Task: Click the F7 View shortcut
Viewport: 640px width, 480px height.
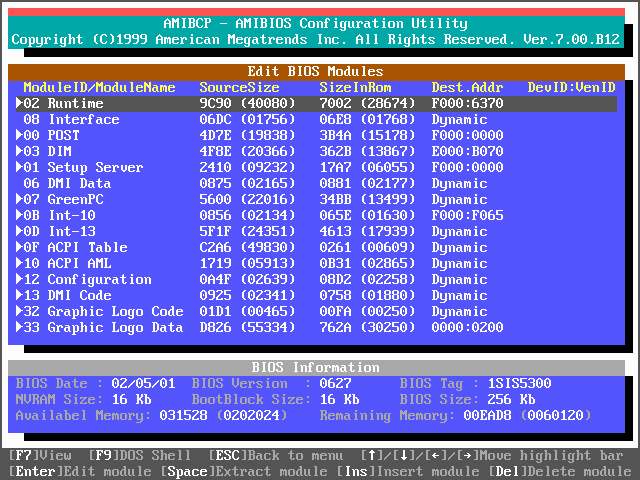Action: pos(40,455)
